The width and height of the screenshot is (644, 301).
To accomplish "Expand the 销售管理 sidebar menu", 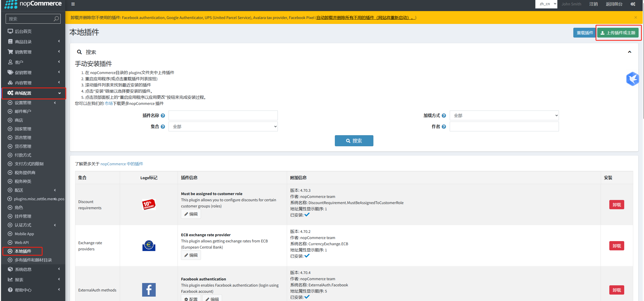I will [33, 52].
